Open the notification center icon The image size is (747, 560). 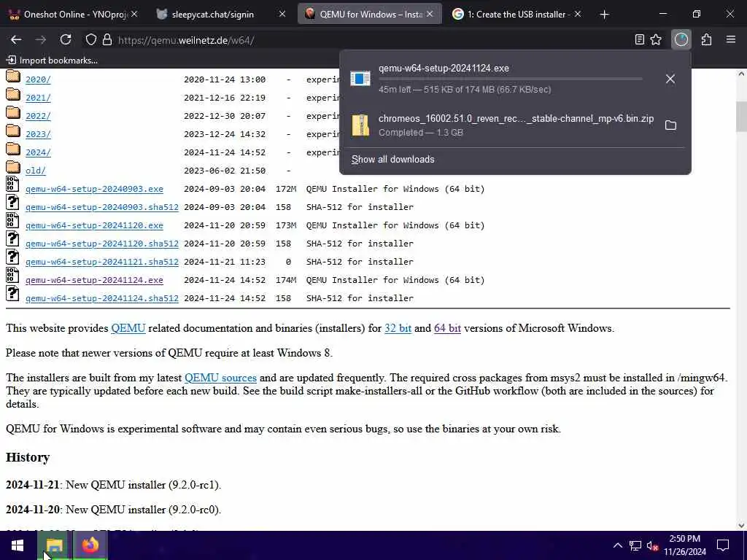[x=723, y=545]
